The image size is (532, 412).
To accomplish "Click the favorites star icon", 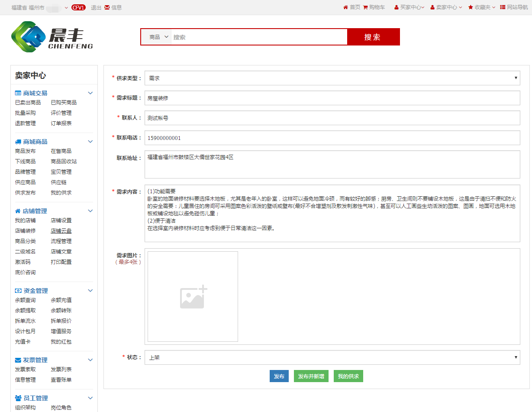I will click(471, 7).
